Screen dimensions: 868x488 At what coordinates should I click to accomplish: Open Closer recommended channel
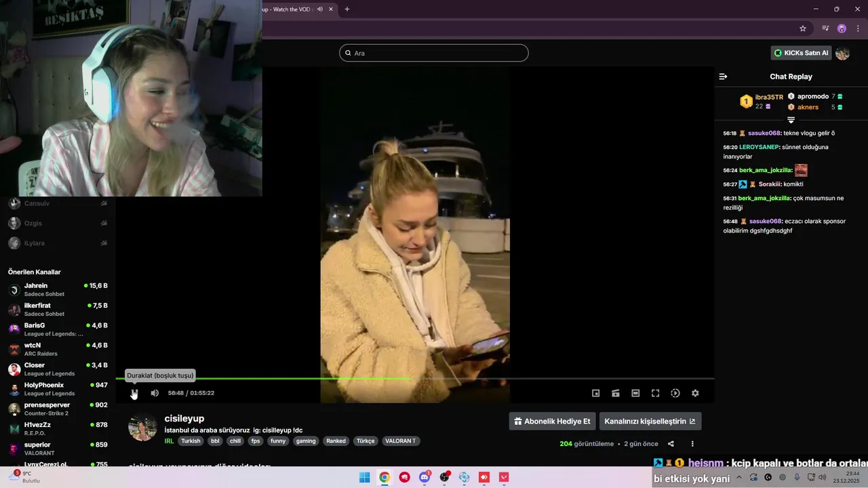click(58, 369)
